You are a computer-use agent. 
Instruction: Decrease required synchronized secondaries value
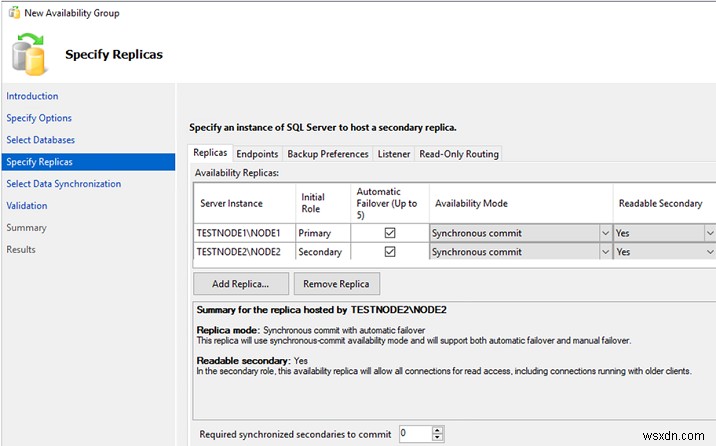coord(437,437)
